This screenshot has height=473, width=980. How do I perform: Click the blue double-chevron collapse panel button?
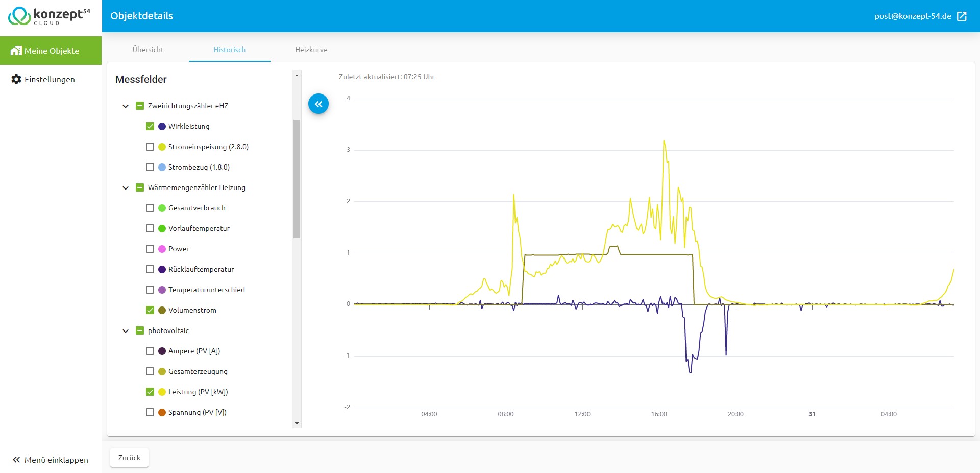coord(318,104)
